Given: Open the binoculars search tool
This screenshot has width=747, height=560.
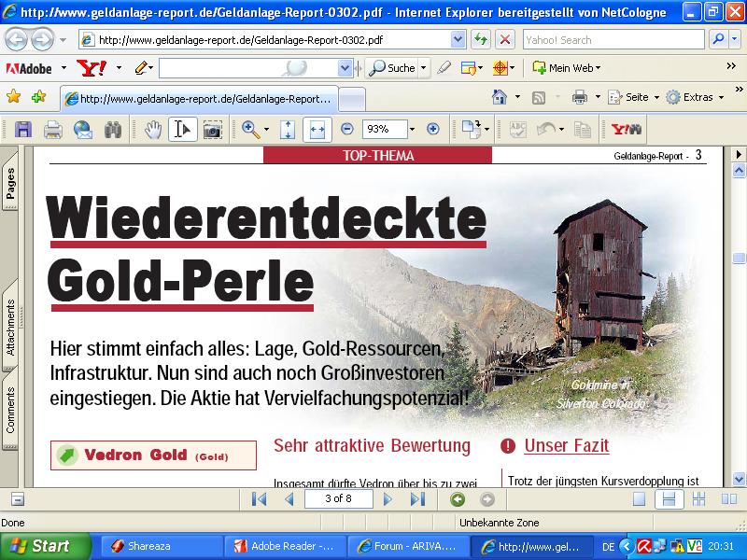Looking at the screenshot, I should click(113, 129).
